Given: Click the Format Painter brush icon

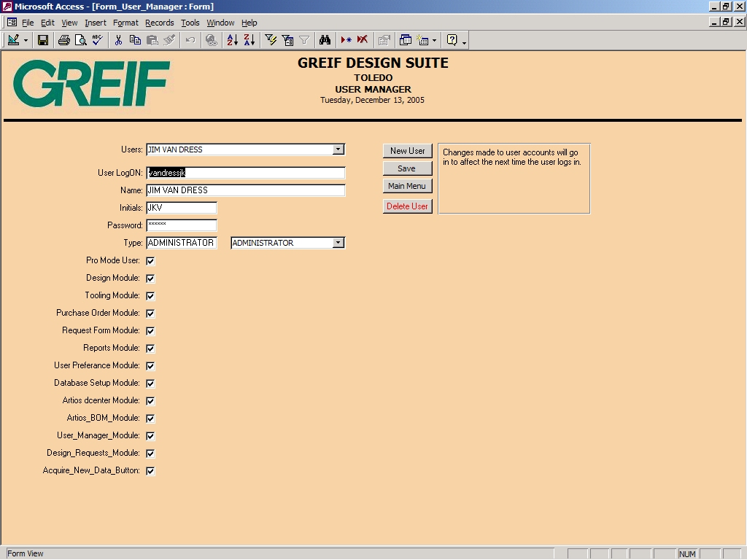Looking at the screenshot, I should [x=169, y=41].
